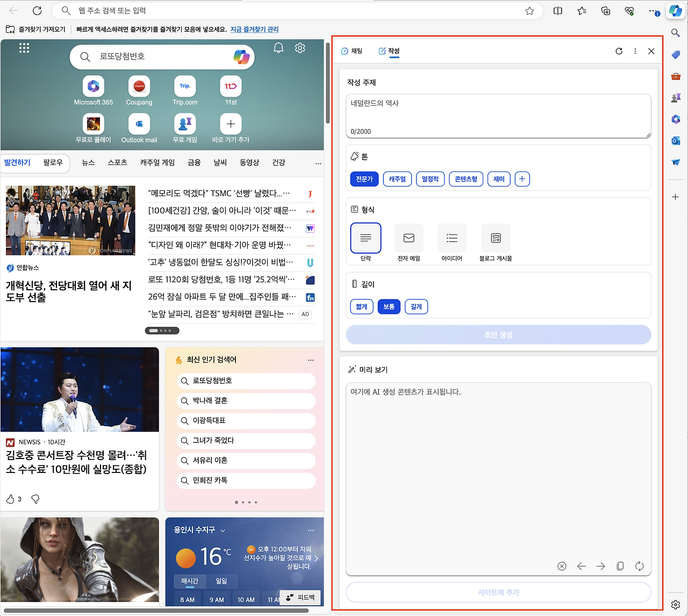Click 즐겨찾기 가져오기 button
Viewport: 688px width, 616px height.
click(36, 30)
